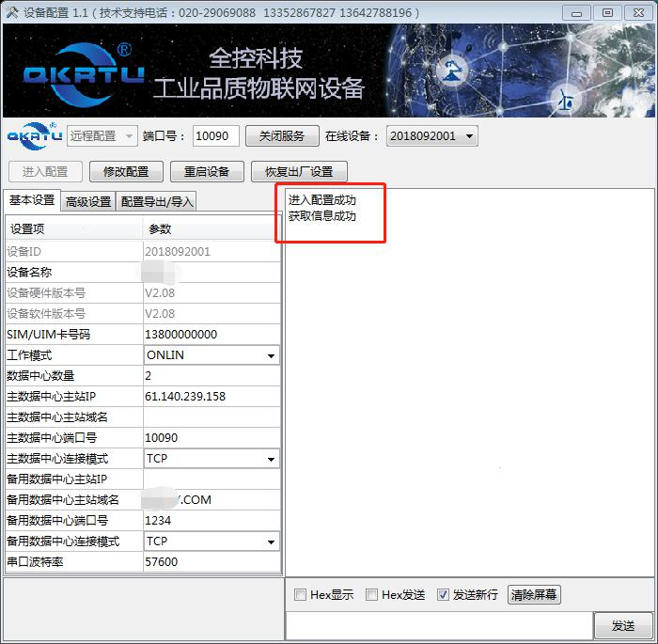Close the 设备配置 window
This screenshot has height=644, width=658.
point(638,13)
